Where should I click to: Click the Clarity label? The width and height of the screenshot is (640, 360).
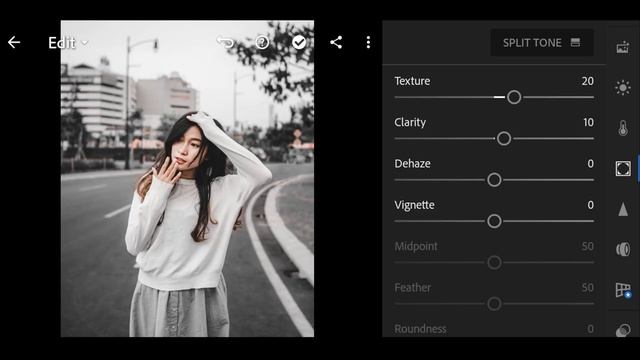[410, 122]
